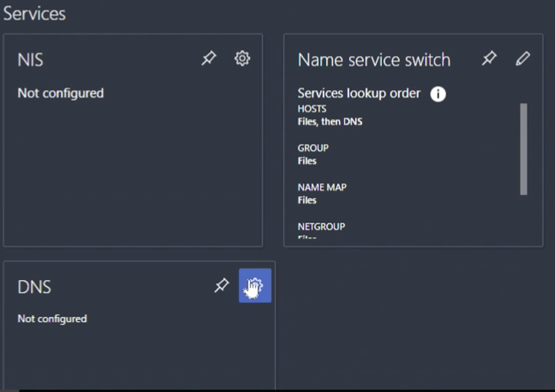Pin the NIS card
The width and height of the screenshot is (555, 392).
click(209, 58)
